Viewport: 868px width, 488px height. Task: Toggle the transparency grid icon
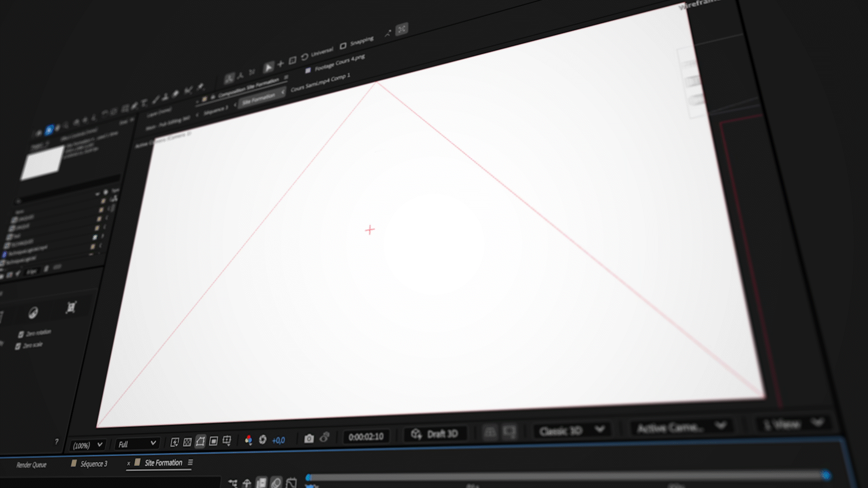tap(188, 442)
